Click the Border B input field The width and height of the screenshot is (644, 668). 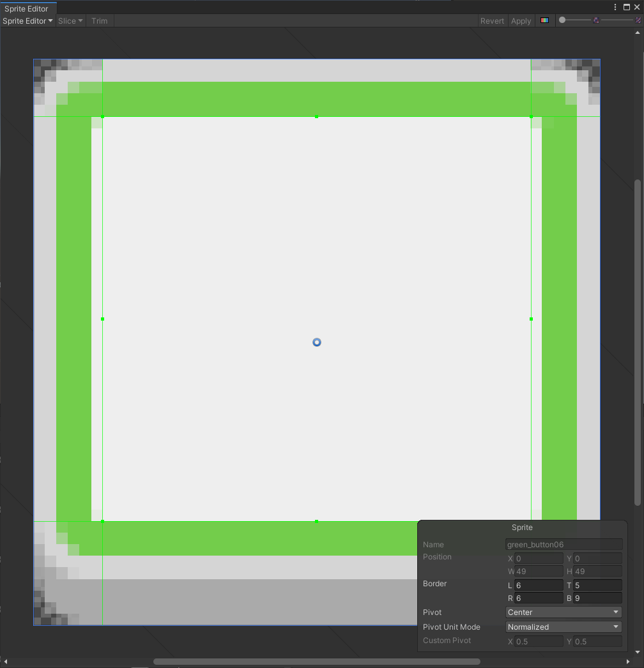[x=597, y=598]
